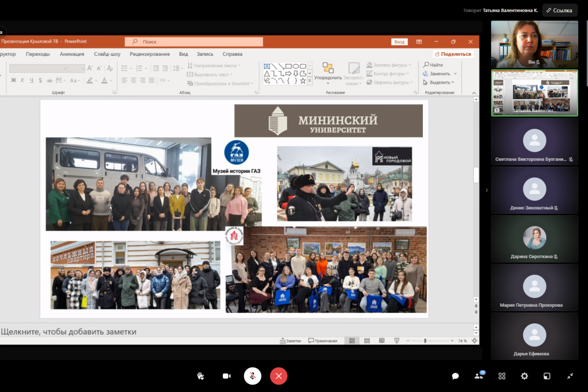588x392 pixels.
Task: Toggle Заметки notes pane
Action: click(x=290, y=341)
